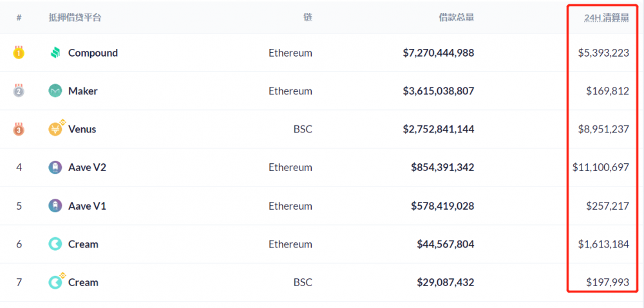Click the Cream BSC row icon
Screen dimensions: 644x308
pyautogui.click(x=55, y=282)
